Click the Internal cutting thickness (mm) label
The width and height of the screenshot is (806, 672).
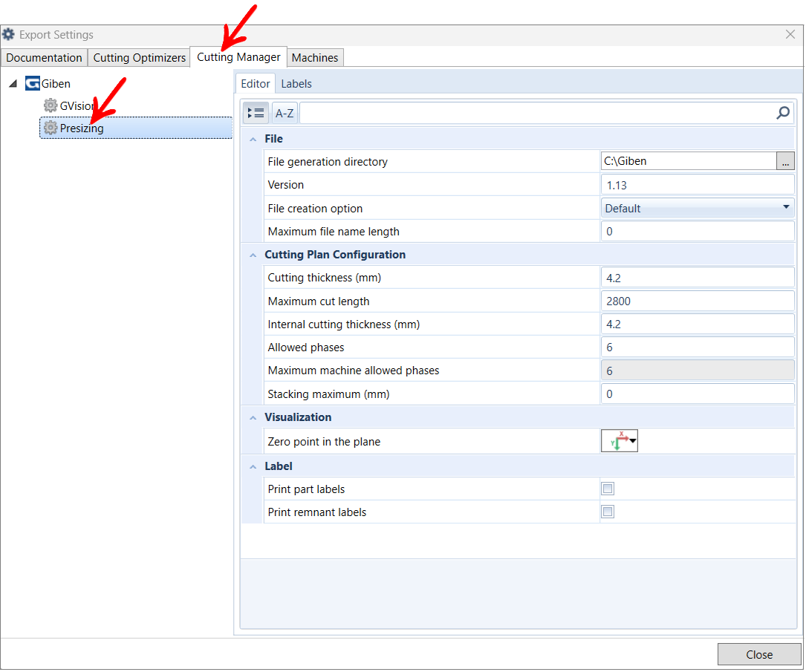[344, 324]
